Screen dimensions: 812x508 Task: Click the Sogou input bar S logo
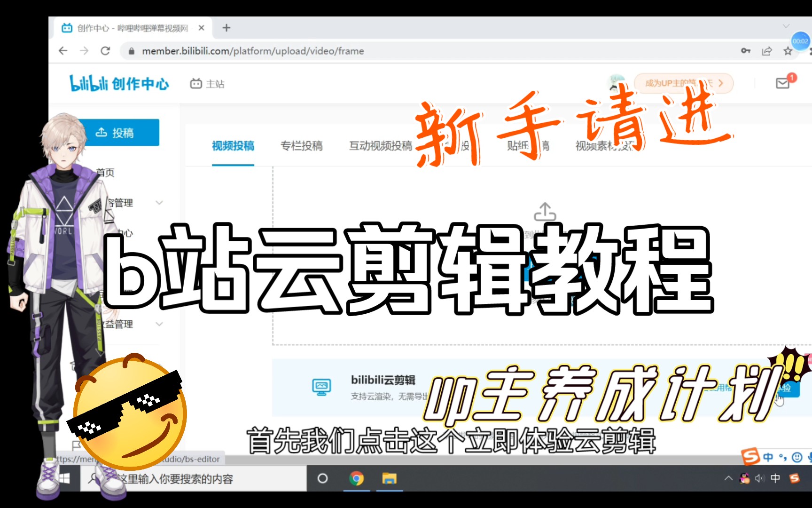click(x=750, y=456)
